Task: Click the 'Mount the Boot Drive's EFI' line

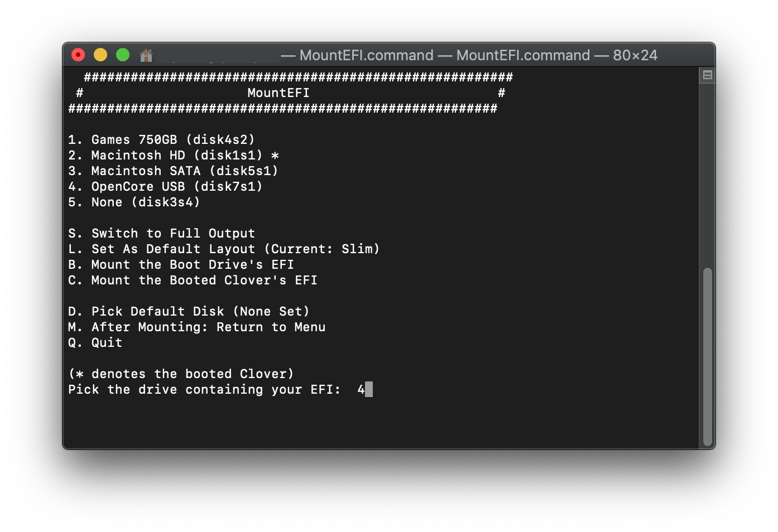Action: [181, 264]
